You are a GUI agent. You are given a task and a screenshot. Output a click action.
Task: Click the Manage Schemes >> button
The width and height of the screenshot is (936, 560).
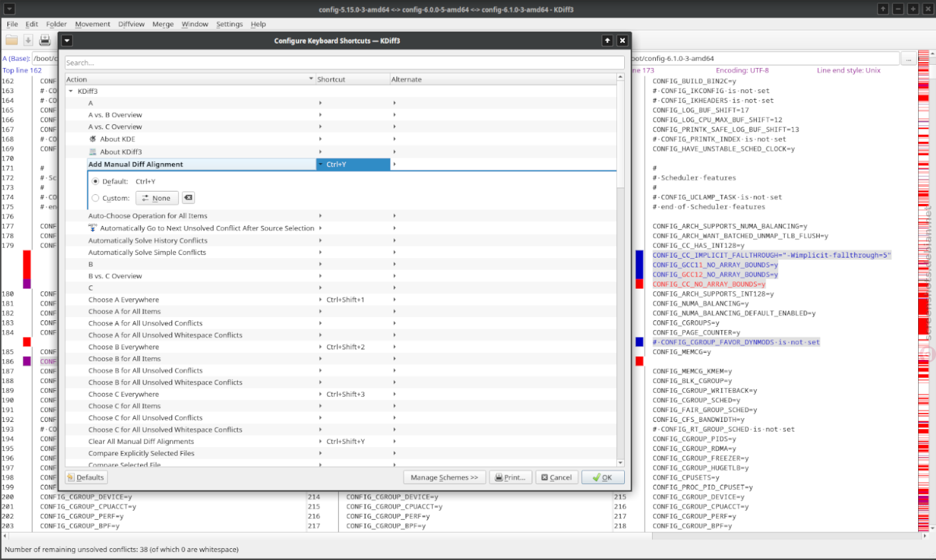[x=445, y=477]
